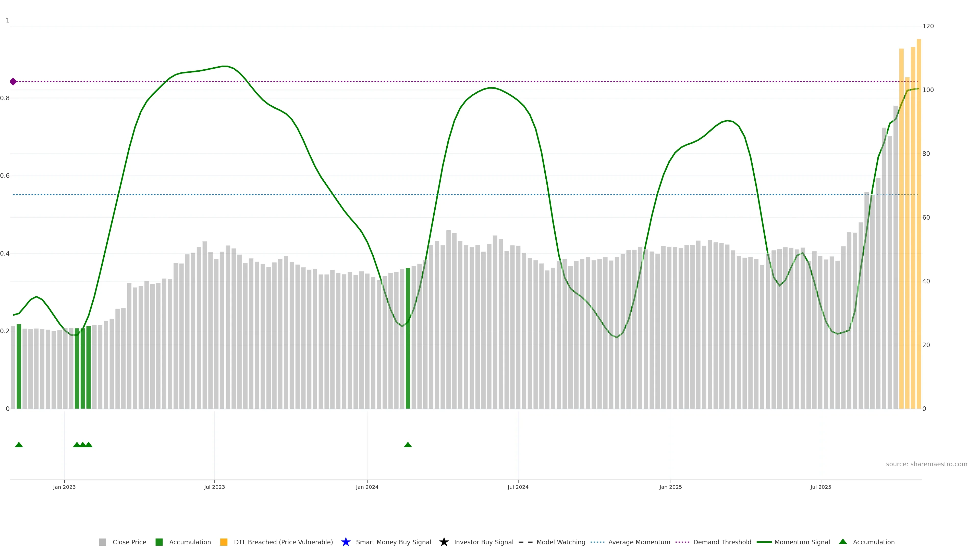Click the purple Demand Threshold diamond marker
Screen dimensions: 980x551
click(x=13, y=81)
